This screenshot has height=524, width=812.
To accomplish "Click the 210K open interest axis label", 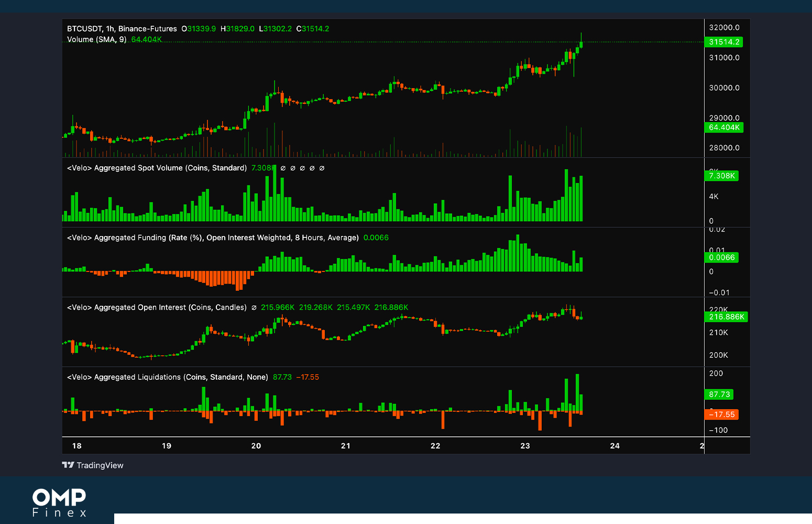I will (718, 332).
